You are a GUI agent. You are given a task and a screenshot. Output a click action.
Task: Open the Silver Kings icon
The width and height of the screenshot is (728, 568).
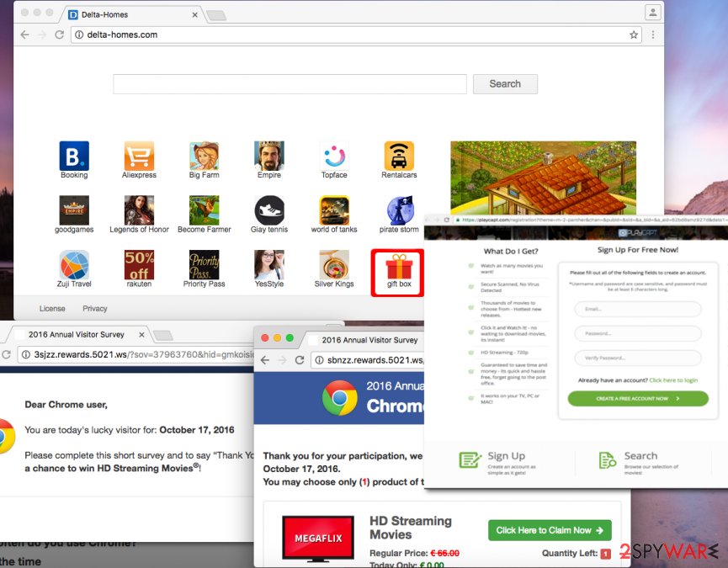click(334, 264)
